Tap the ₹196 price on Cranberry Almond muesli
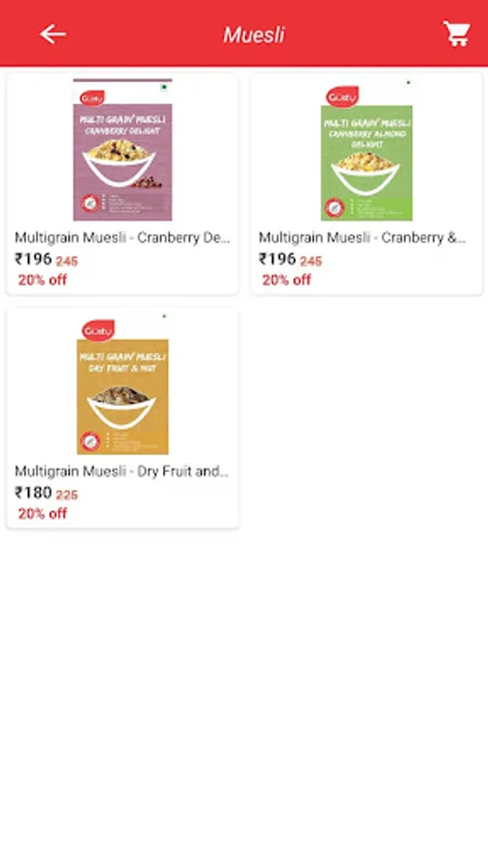This screenshot has width=488, height=868. [x=278, y=259]
